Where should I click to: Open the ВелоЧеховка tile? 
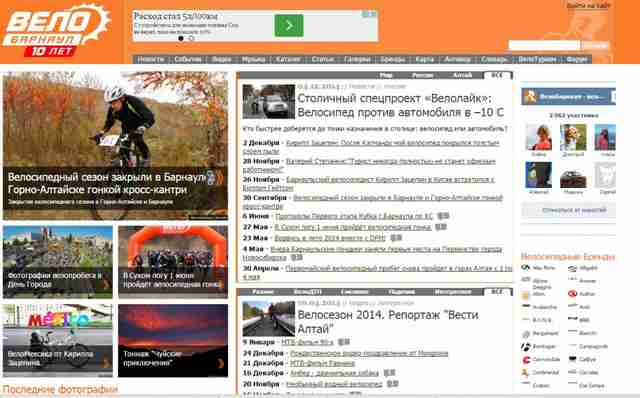tap(58, 340)
